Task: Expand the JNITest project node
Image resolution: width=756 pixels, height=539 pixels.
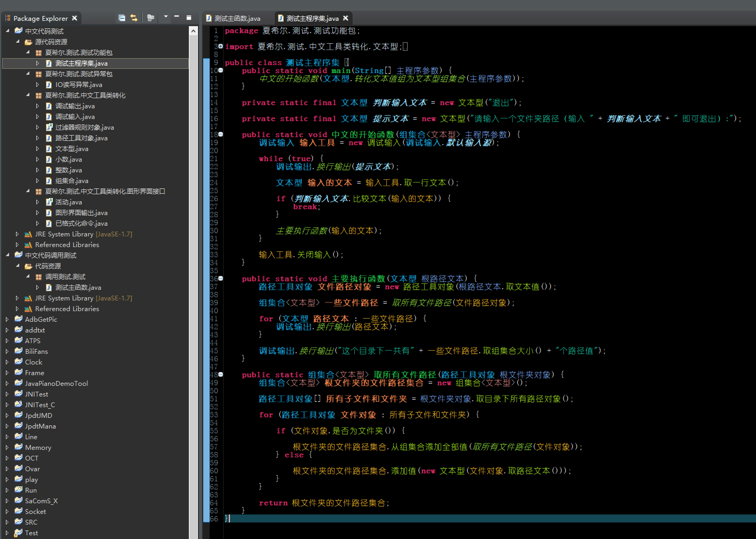Action: click(x=7, y=394)
